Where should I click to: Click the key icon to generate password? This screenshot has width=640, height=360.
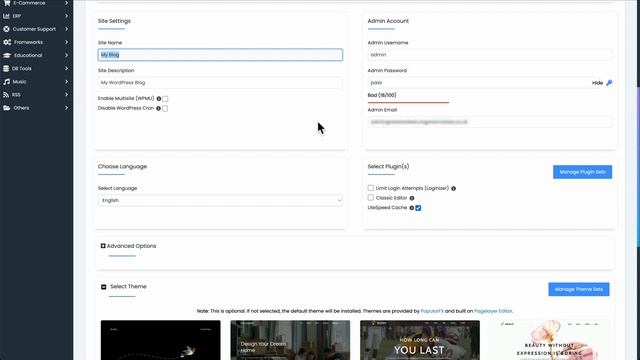click(609, 83)
